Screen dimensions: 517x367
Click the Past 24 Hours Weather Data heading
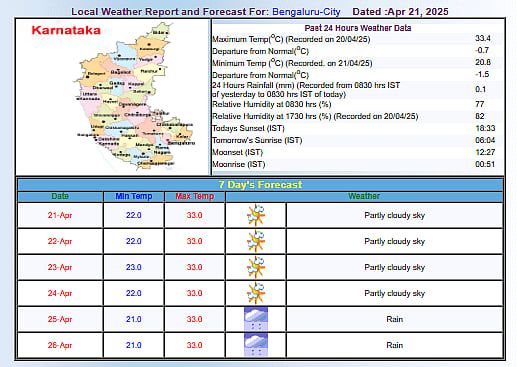(x=358, y=28)
